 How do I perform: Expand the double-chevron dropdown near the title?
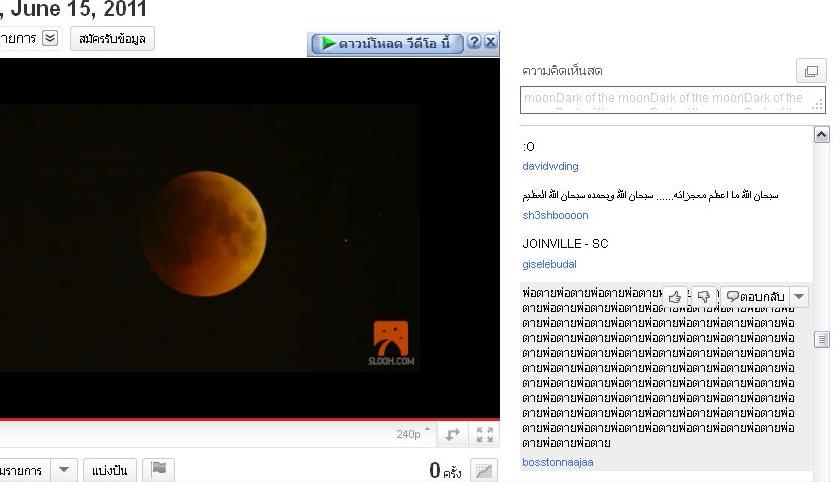[50, 38]
